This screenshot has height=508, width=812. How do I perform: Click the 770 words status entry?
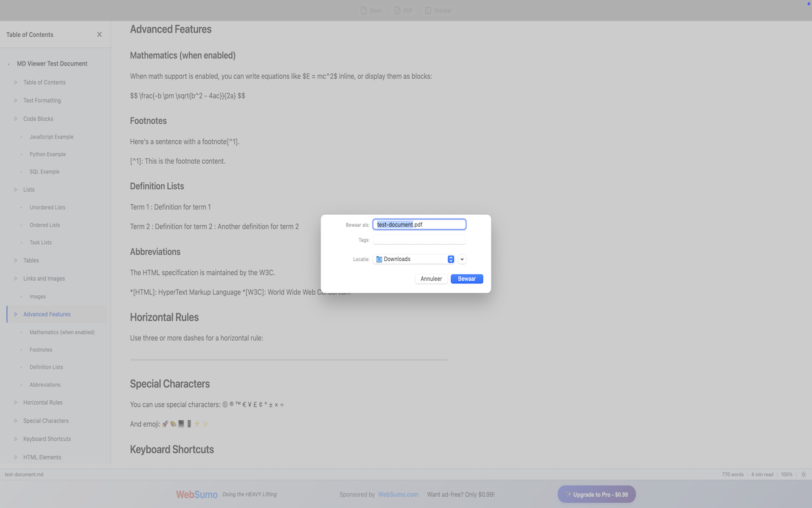point(733,474)
